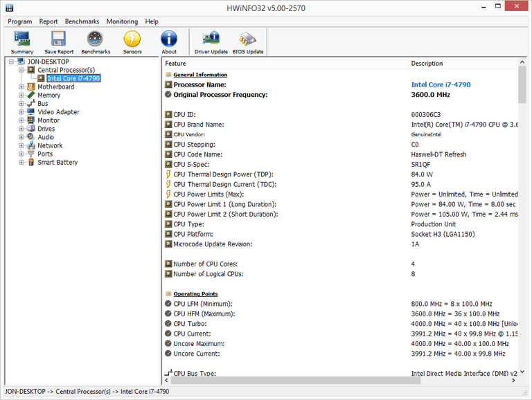The height and width of the screenshot is (400, 532).
Task: Click the HWiNFO32 title bar app icon
Action: (9, 8)
